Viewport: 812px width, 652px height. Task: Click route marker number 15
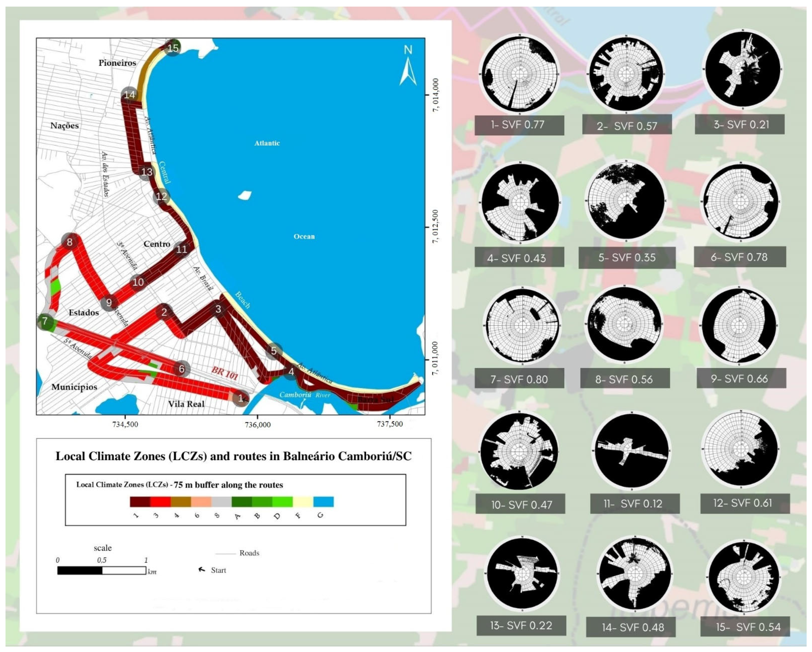[173, 48]
